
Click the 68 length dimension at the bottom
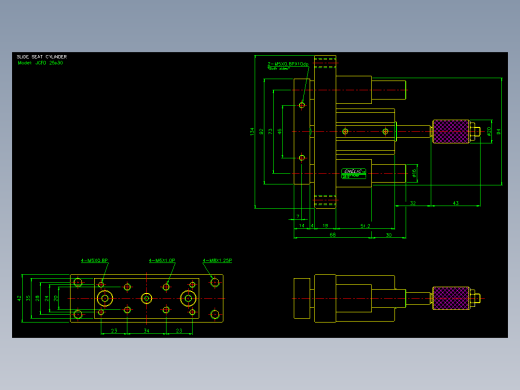click(333, 235)
